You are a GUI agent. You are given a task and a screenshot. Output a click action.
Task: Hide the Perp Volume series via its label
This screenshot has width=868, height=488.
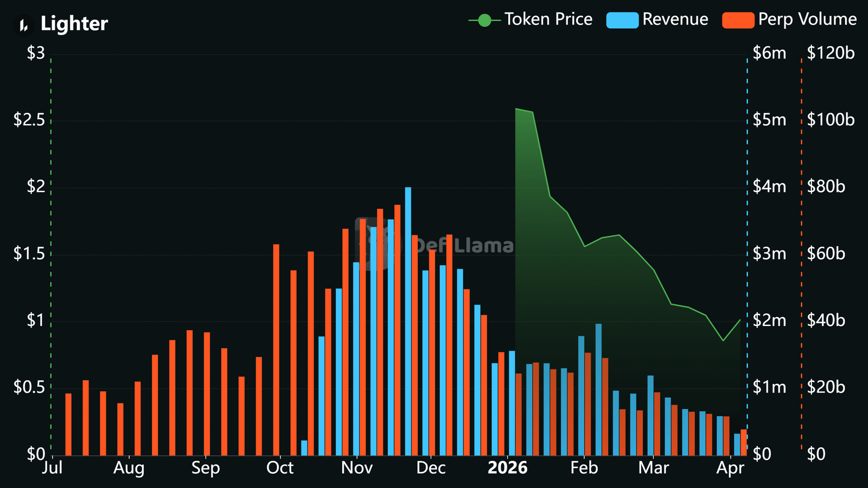(x=807, y=20)
